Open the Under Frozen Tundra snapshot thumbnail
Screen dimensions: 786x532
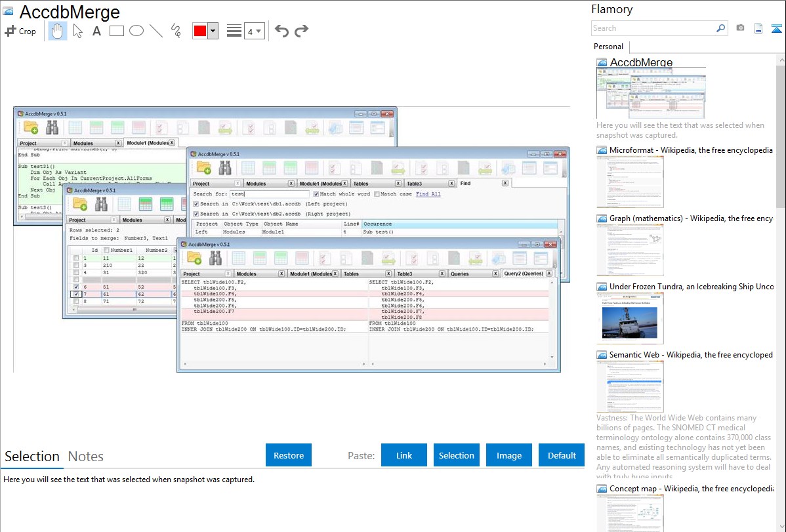630,318
